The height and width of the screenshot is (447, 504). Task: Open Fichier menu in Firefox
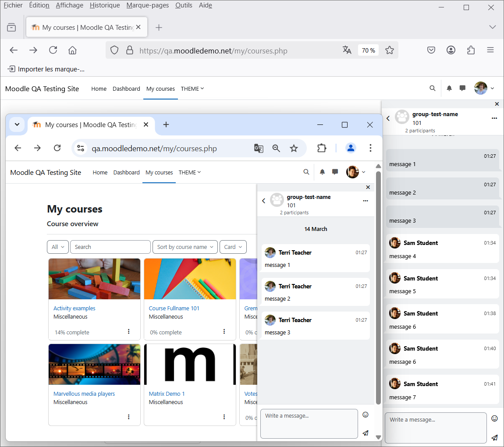[x=13, y=5]
